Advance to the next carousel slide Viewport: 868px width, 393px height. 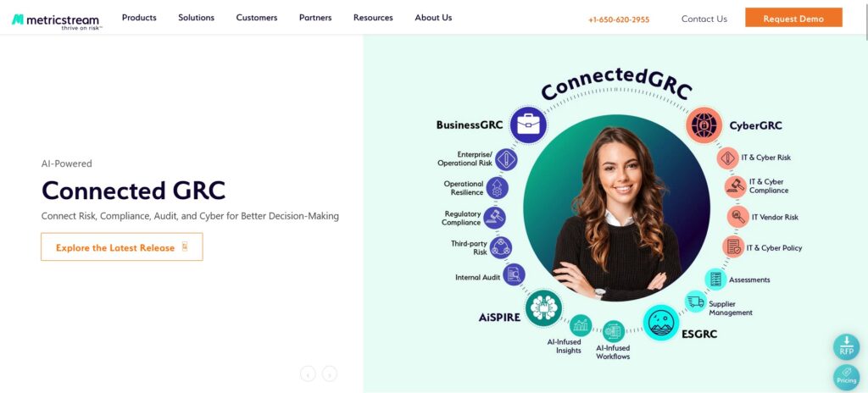click(330, 374)
